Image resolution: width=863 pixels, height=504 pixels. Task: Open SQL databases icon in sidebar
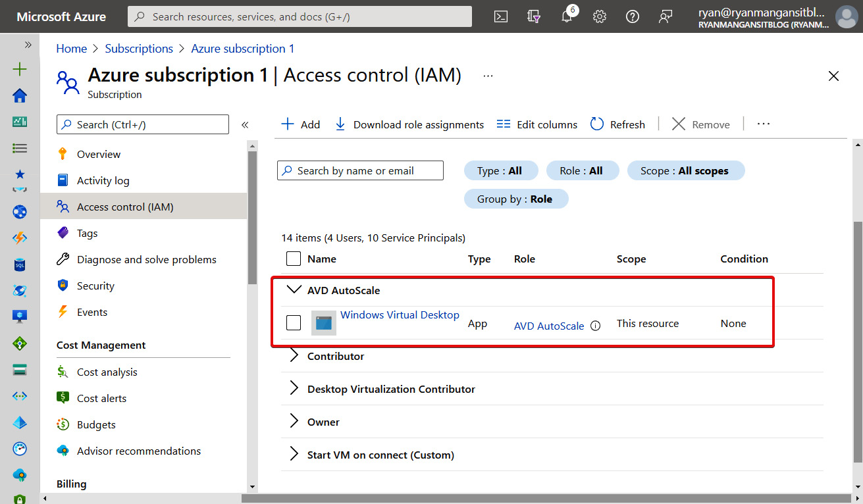coord(20,265)
